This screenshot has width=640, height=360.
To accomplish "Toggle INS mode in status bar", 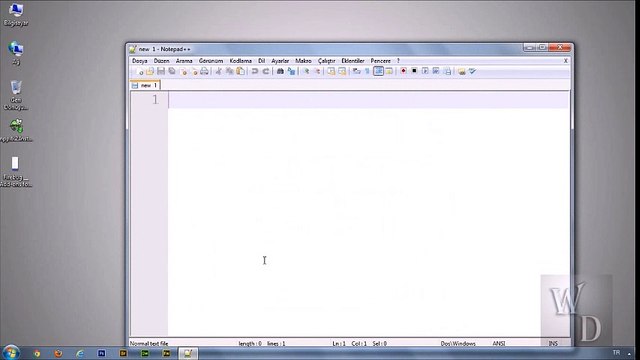I will (x=553, y=344).
